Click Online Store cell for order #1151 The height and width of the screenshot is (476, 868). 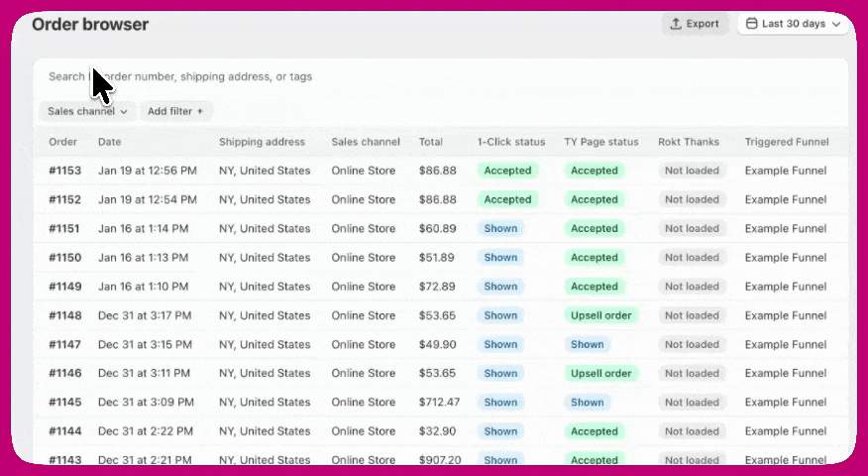pos(364,228)
